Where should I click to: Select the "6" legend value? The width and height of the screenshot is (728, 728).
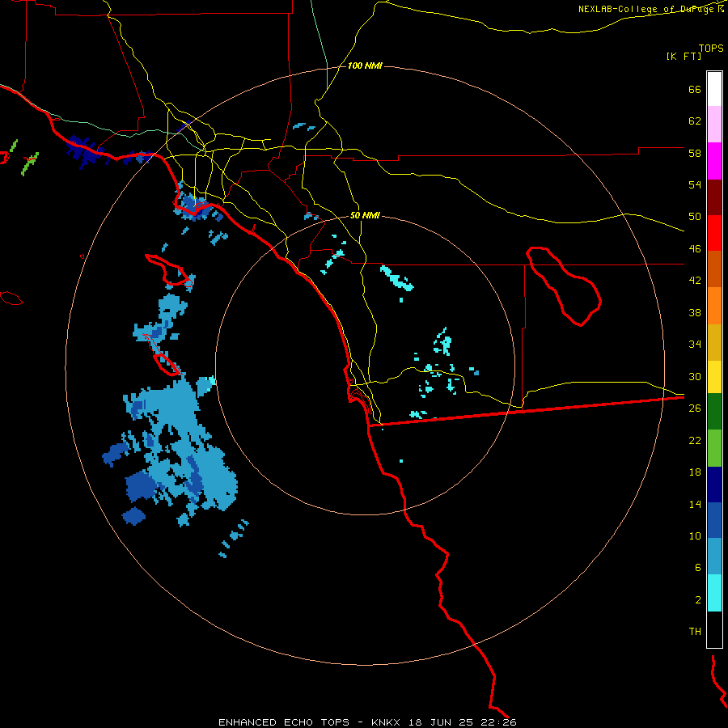[x=698, y=568]
